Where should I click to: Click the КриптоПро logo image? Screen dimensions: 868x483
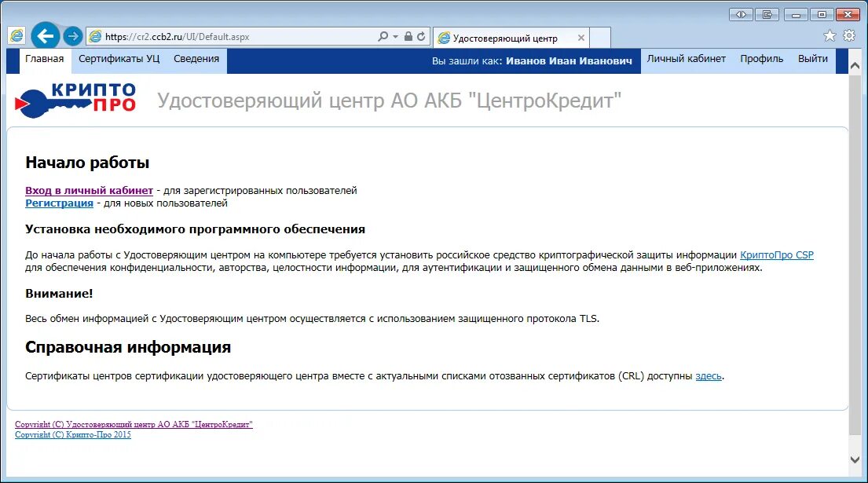point(75,101)
